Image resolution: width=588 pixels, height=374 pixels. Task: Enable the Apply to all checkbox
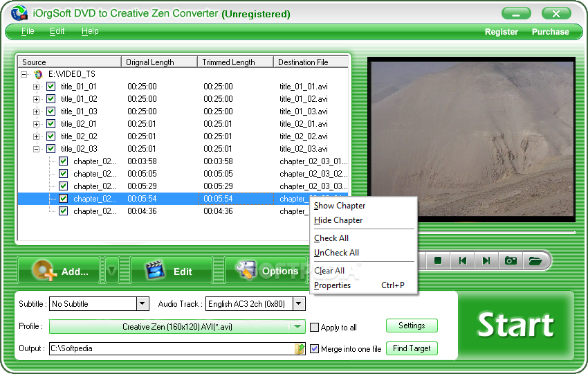[314, 327]
